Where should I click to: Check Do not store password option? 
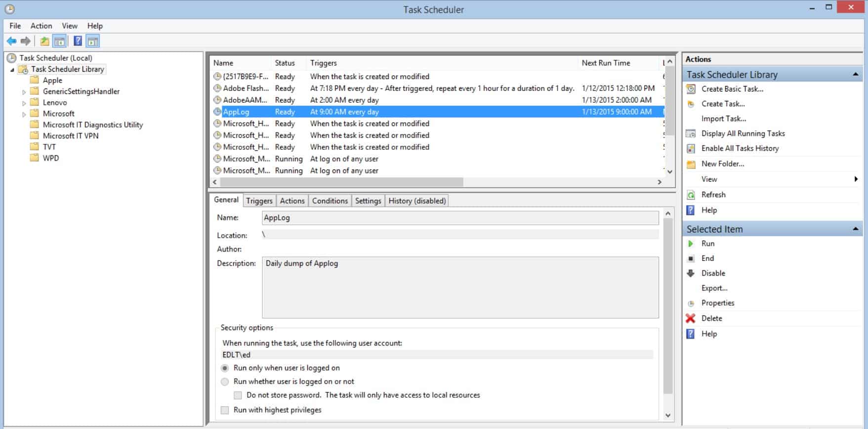238,395
